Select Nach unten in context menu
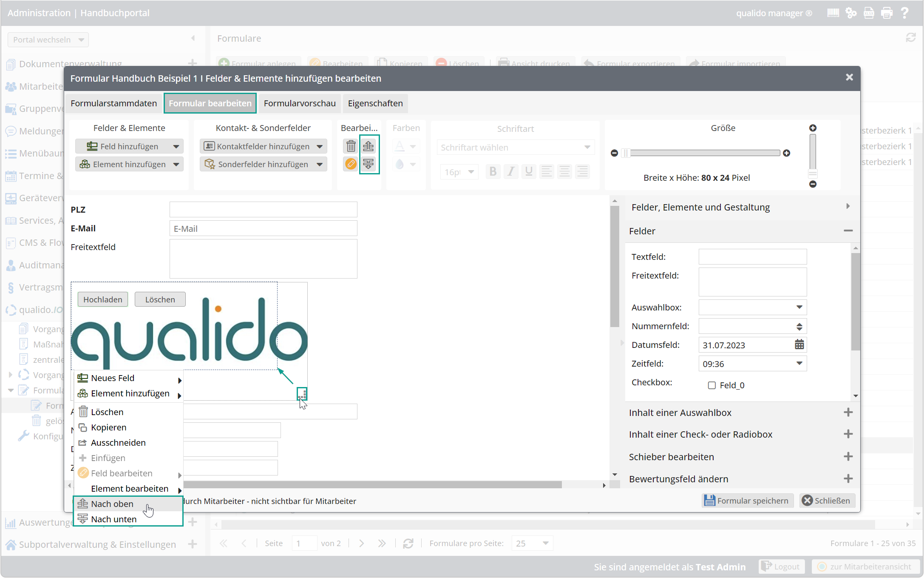924x578 pixels. click(128, 519)
